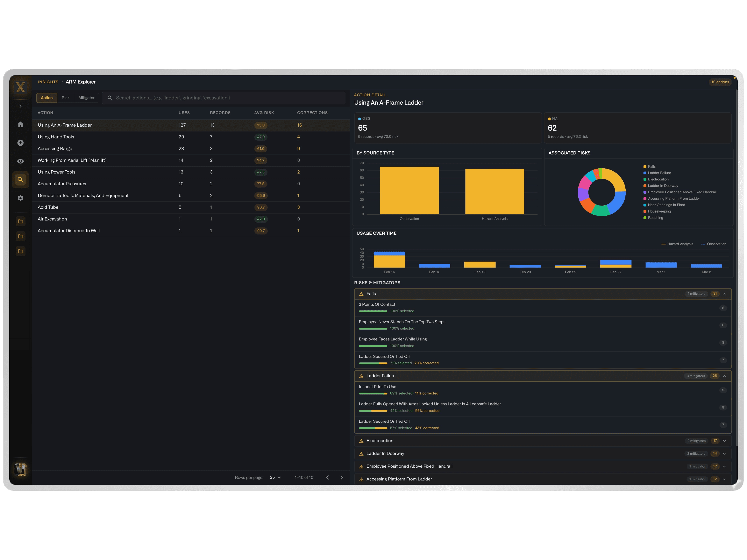Viewport: 747px width, 560px height.
Task: Sort by the USES column header
Action: click(x=184, y=113)
